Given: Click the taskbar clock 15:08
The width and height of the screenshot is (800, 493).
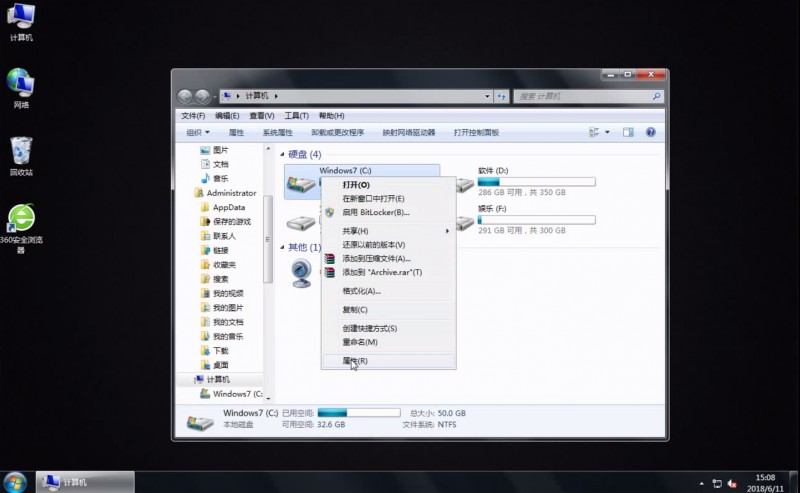Looking at the screenshot, I should tap(765, 478).
